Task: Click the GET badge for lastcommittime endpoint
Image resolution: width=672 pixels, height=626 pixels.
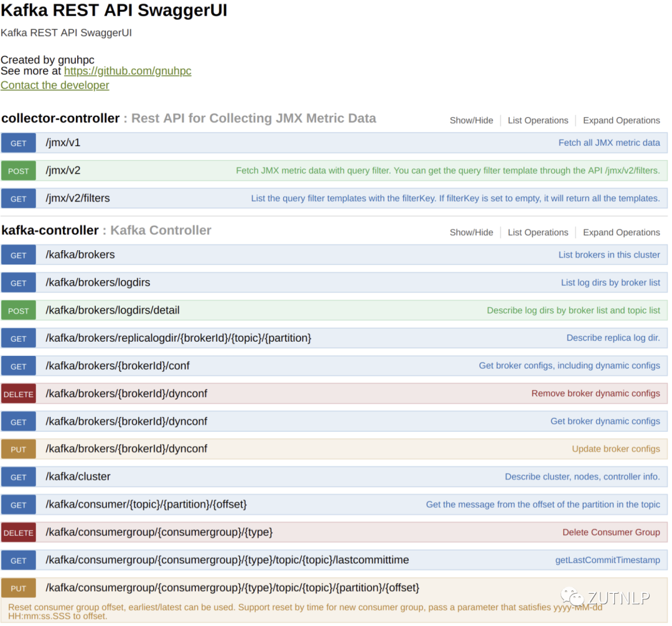Action: coord(19,561)
